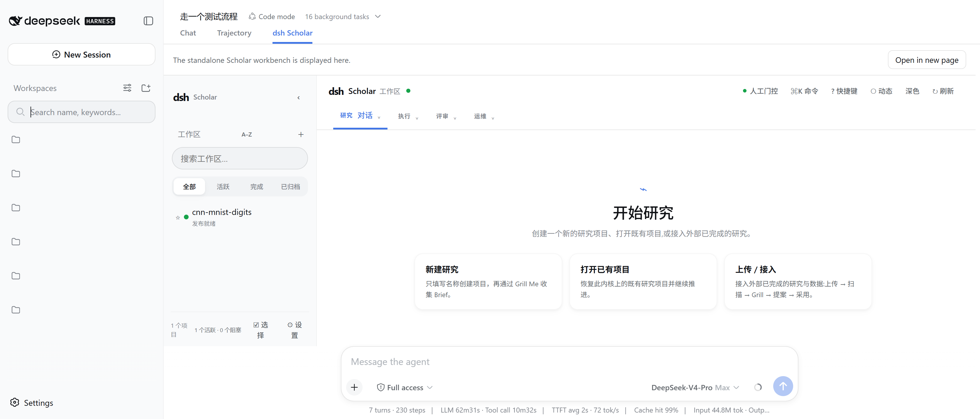Start a New Session
This screenshot has width=980, height=419.
82,55
